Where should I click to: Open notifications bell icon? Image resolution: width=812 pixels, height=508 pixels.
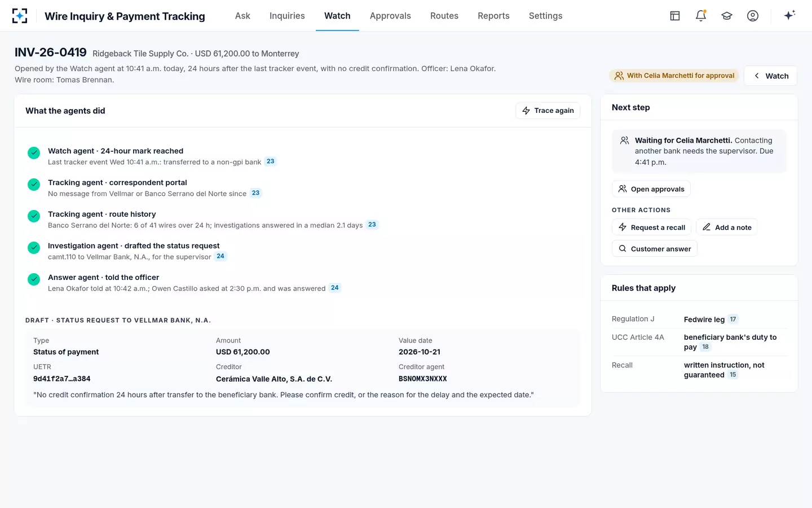[701, 16]
